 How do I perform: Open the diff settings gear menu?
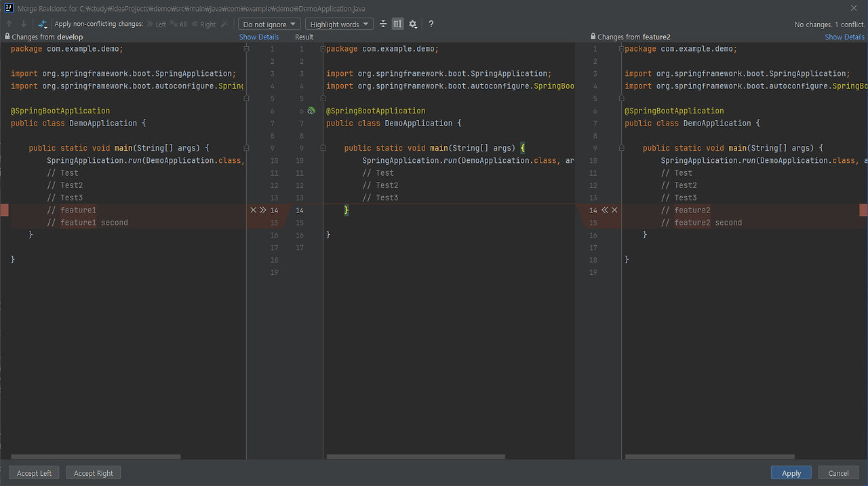[412, 24]
